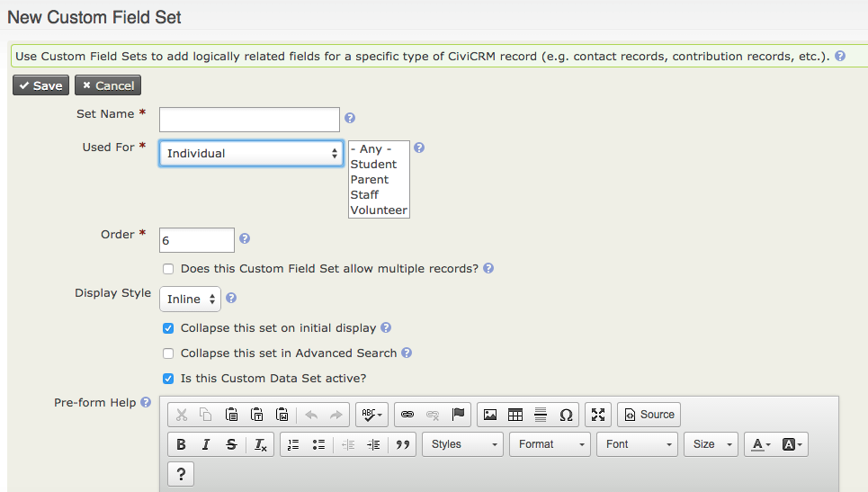Click the Bold formatting icon

181,444
